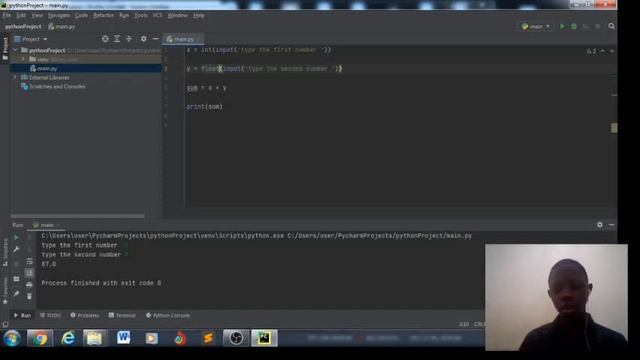Start debugging with the bug icon

(x=574, y=27)
